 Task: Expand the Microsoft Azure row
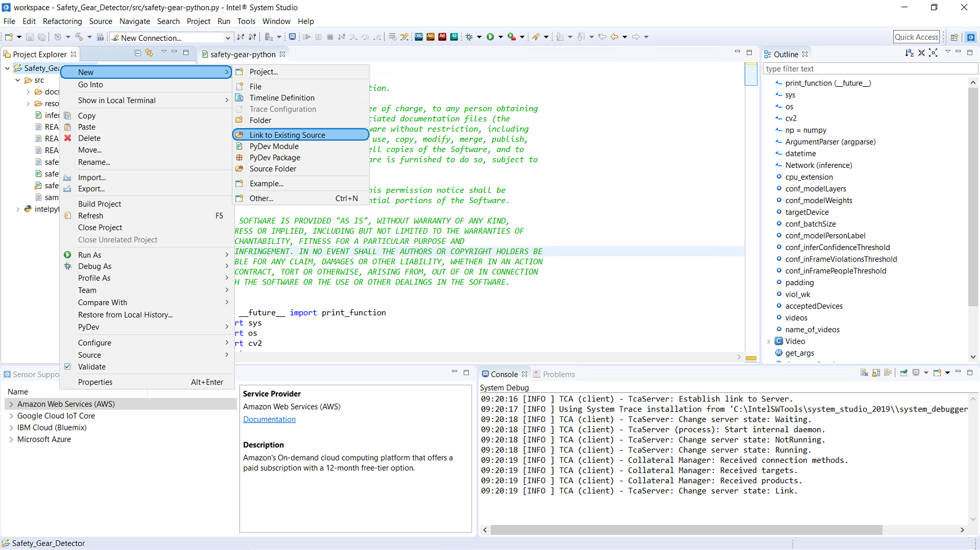pos(11,439)
